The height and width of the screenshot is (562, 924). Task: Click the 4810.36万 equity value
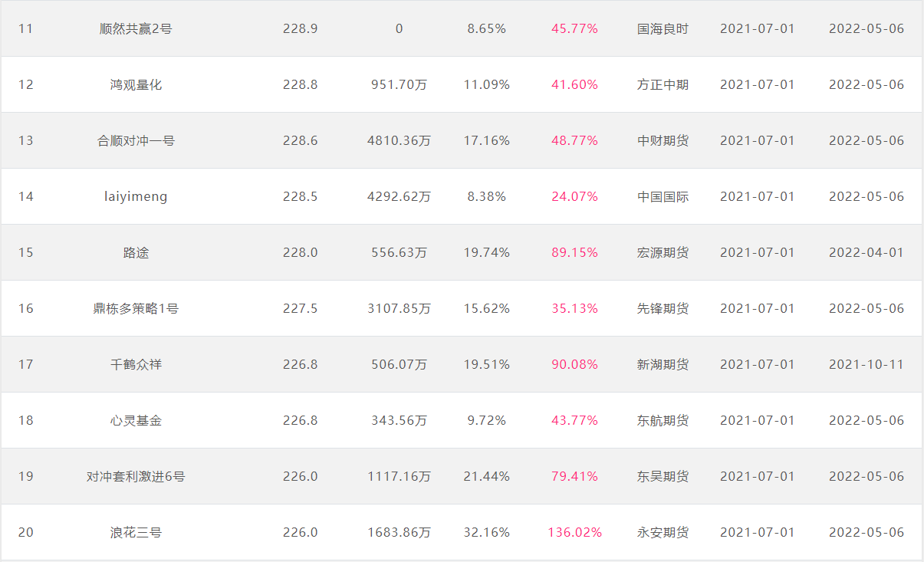point(399,141)
